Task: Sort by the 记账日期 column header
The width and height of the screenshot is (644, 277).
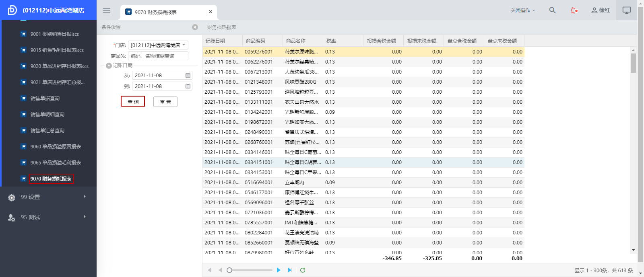Action: pos(223,41)
